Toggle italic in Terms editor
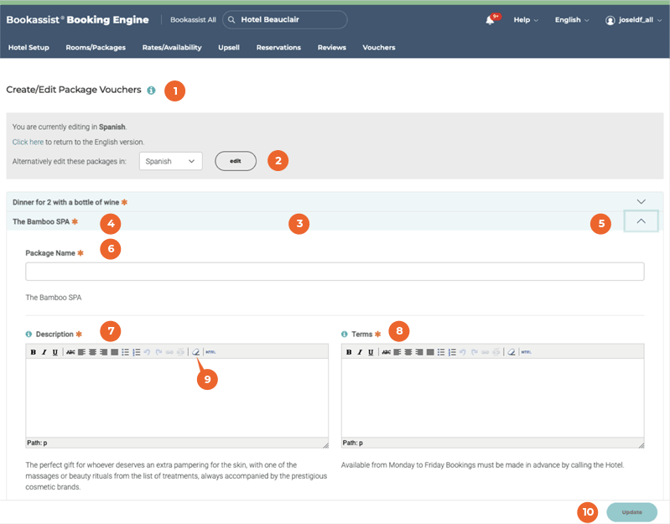The width and height of the screenshot is (670, 524). pos(360,352)
